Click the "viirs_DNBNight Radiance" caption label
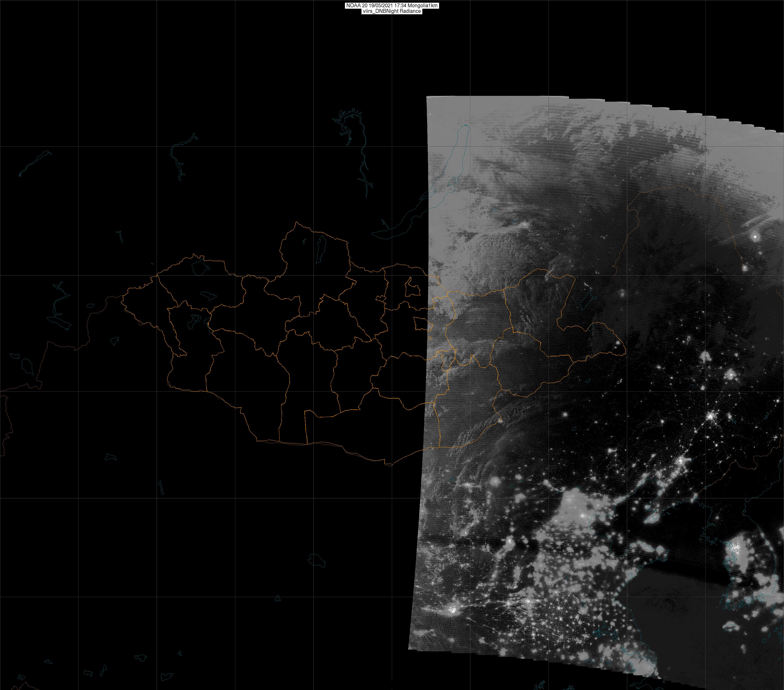 click(x=392, y=11)
